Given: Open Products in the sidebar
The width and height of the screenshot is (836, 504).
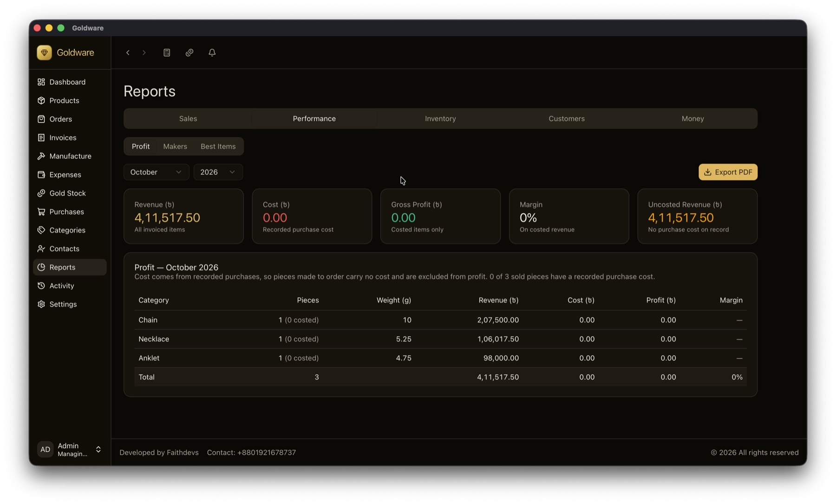Looking at the screenshot, I should (x=70, y=100).
